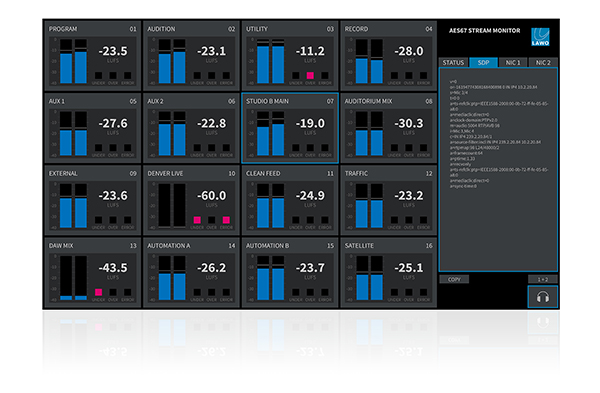The width and height of the screenshot is (600, 393).
Task: Click the headphones monitor icon
Action: tap(543, 297)
